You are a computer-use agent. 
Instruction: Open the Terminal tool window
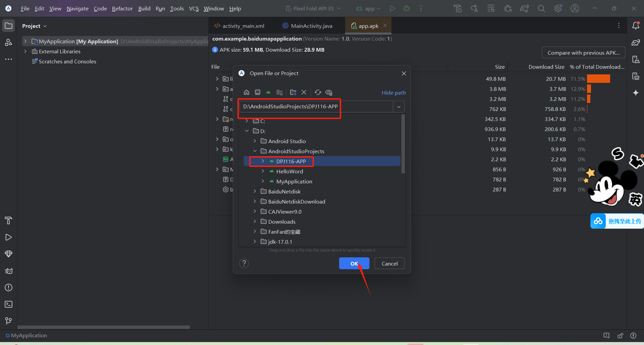click(8, 304)
